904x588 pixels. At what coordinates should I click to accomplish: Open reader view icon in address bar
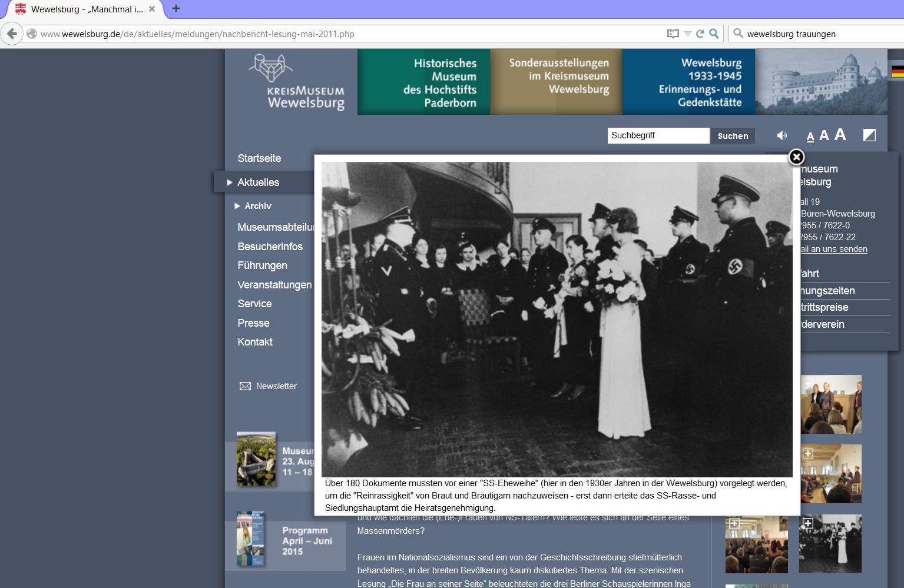coord(673,34)
